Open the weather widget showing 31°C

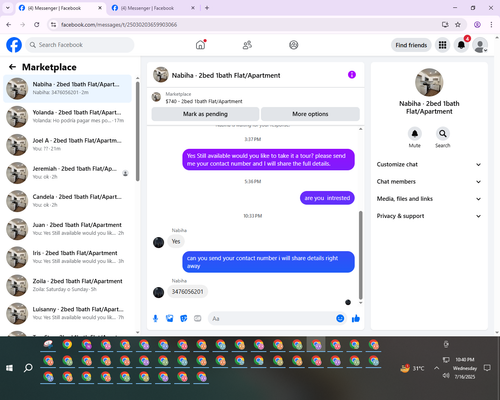coord(413,368)
